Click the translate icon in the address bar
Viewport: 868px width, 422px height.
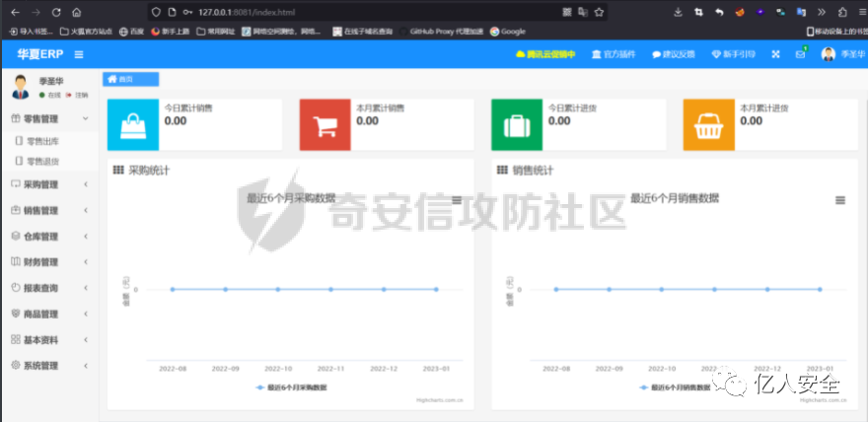click(582, 12)
